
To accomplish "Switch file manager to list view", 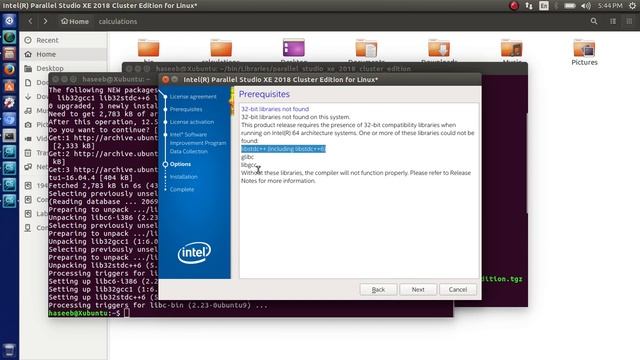I will pyautogui.click(x=613, y=21).
